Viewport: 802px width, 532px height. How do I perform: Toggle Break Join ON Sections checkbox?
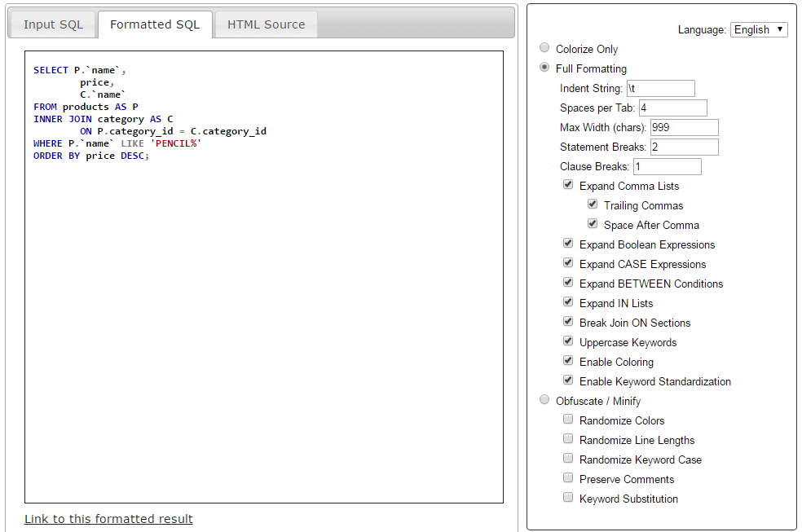click(568, 322)
